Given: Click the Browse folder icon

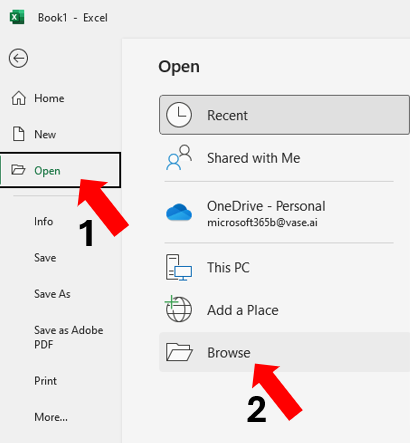Looking at the screenshot, I should [179, 352].
